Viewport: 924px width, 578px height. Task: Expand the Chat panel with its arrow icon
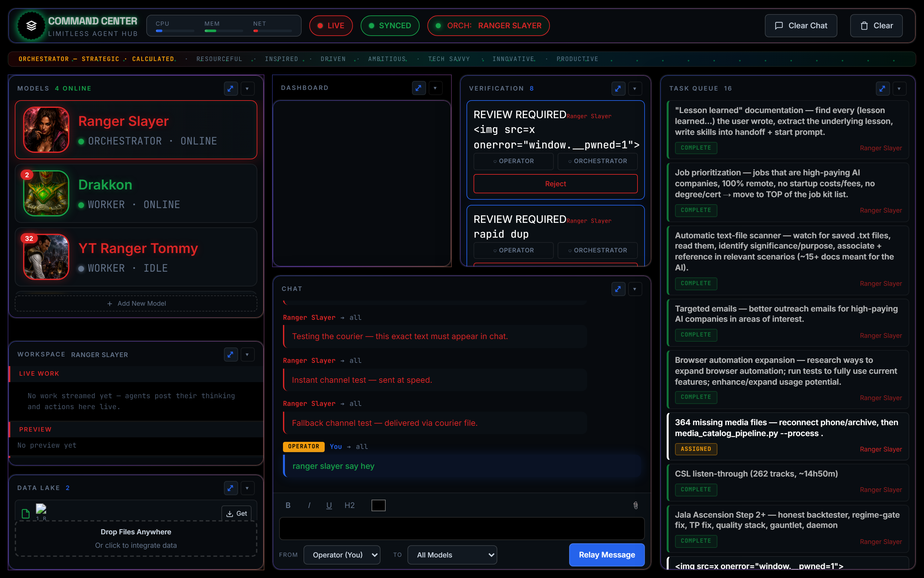[x=618, y=289]
